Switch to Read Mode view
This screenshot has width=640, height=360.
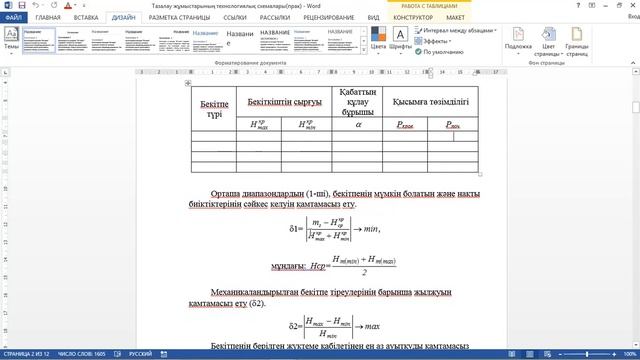point(512,354)
